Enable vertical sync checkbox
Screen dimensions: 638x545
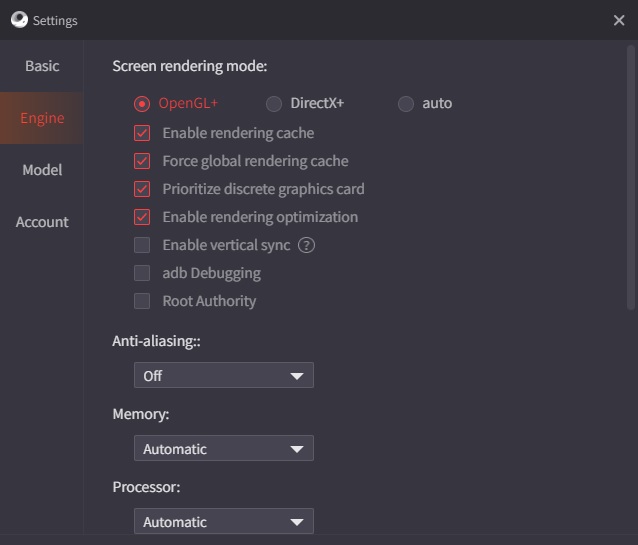click(x=142, y=245)
